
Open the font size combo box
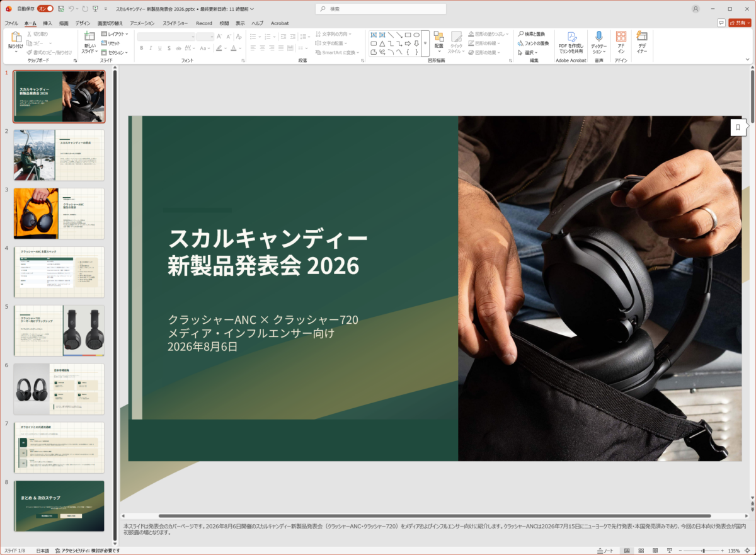205,37
